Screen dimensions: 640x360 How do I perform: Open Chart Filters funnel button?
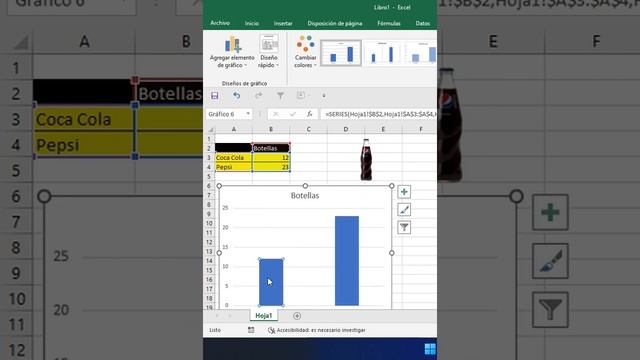[404, 227]
